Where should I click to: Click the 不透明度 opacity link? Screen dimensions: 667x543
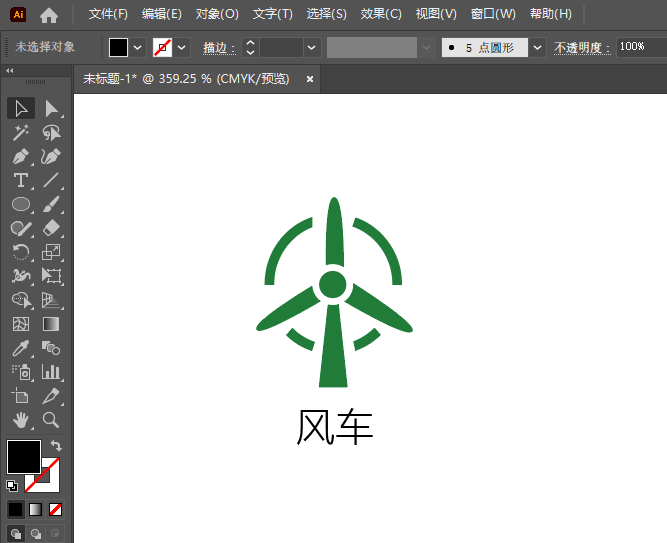[582, 48]
